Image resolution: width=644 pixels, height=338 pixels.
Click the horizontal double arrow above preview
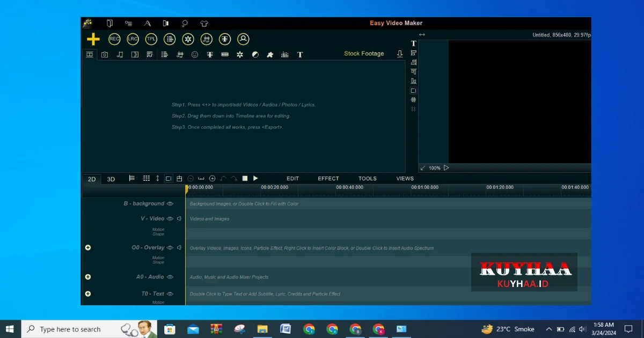click(422, 35)
